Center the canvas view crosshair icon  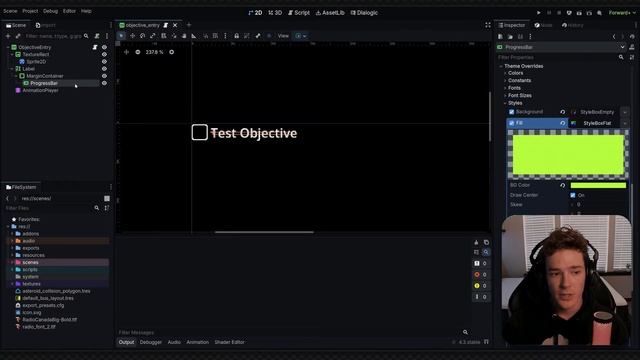click(x=126, y=52)
